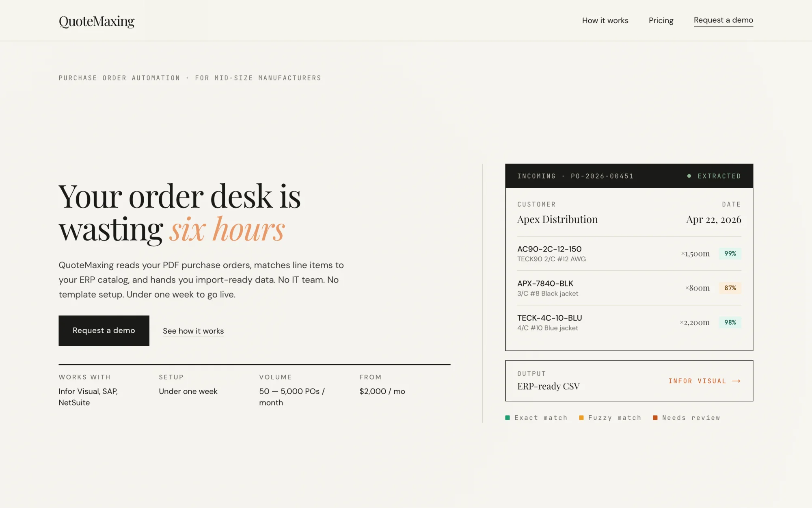812x508 pixels.
Task: Click the Infor Visual, SAP, NetSuite text
Action: point(88,397)
